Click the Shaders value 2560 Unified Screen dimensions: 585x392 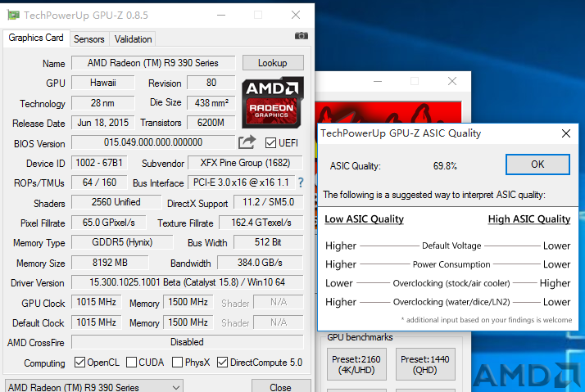pos(116,202)
